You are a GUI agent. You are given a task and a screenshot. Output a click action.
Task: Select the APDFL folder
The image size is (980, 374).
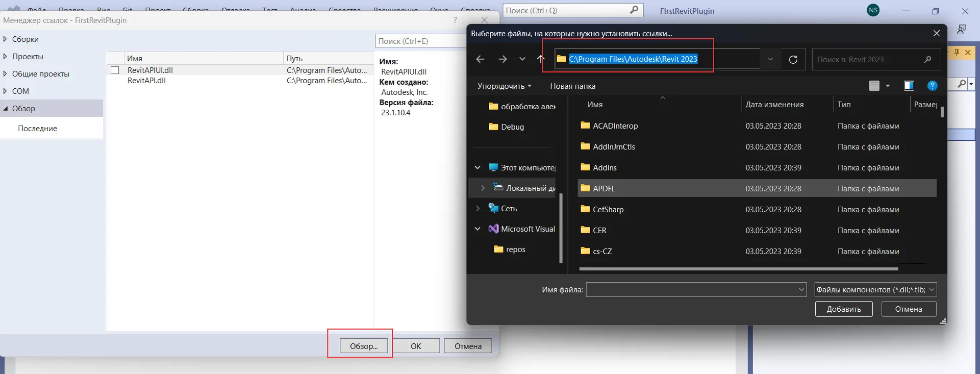pos(758,188)
